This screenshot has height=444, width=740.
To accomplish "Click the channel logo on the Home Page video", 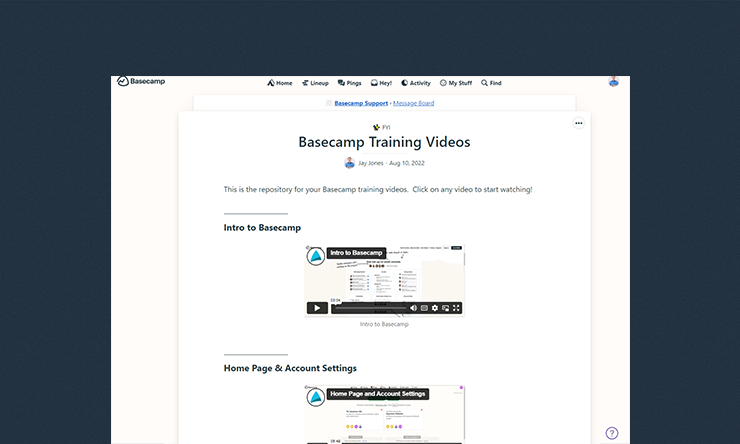I will (316, 397).
